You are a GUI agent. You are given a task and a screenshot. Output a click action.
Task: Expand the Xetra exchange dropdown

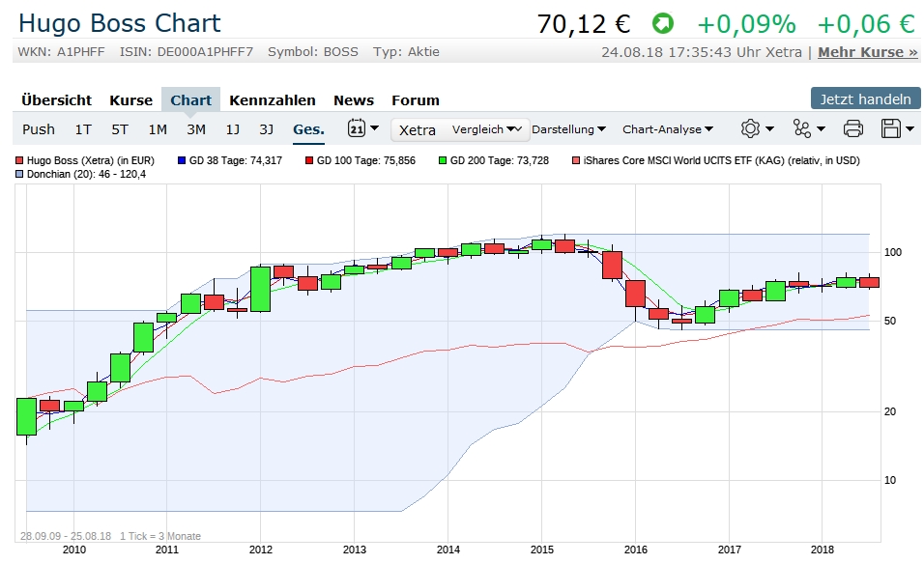click(418, 129)
